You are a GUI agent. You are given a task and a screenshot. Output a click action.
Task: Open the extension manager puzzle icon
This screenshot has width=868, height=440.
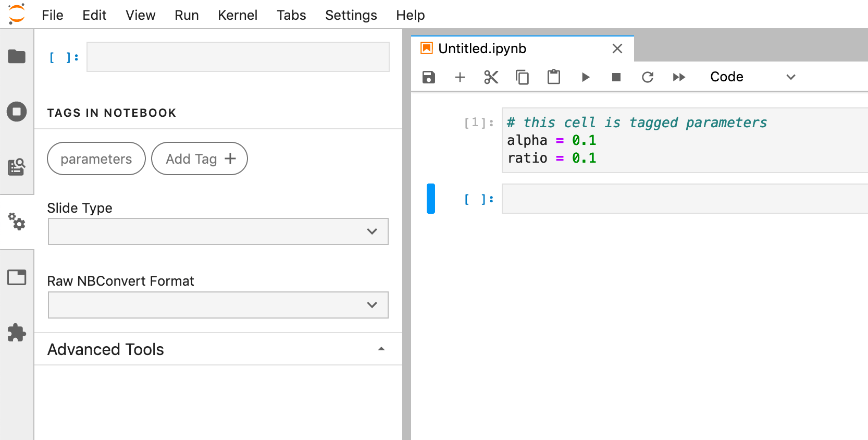(17, 333)
